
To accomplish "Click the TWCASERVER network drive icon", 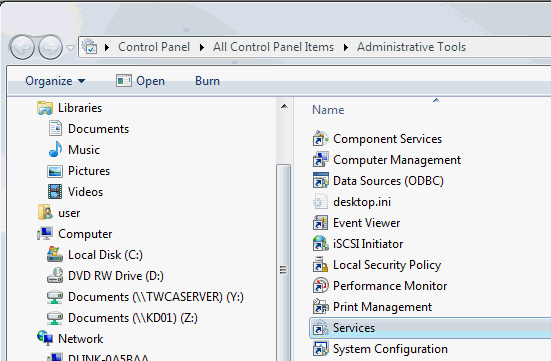I will pyautogui.click(x=55, y=297).
